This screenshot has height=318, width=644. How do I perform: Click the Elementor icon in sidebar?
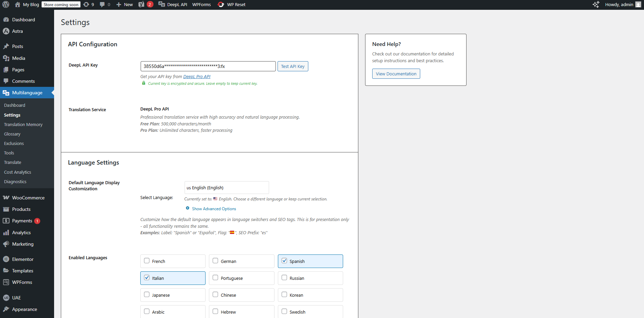click(6, 259)
